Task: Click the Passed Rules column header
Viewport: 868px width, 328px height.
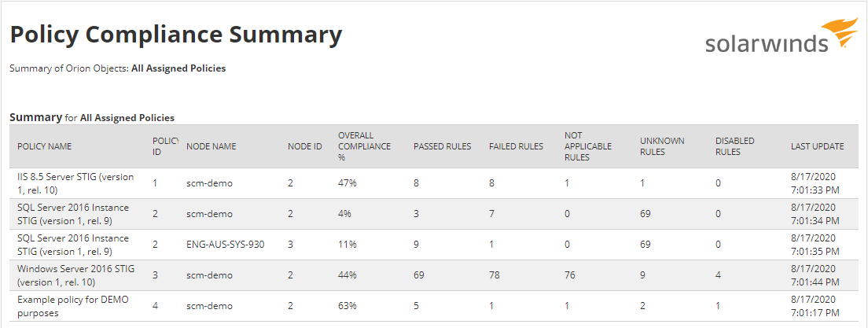Action: 442,146
